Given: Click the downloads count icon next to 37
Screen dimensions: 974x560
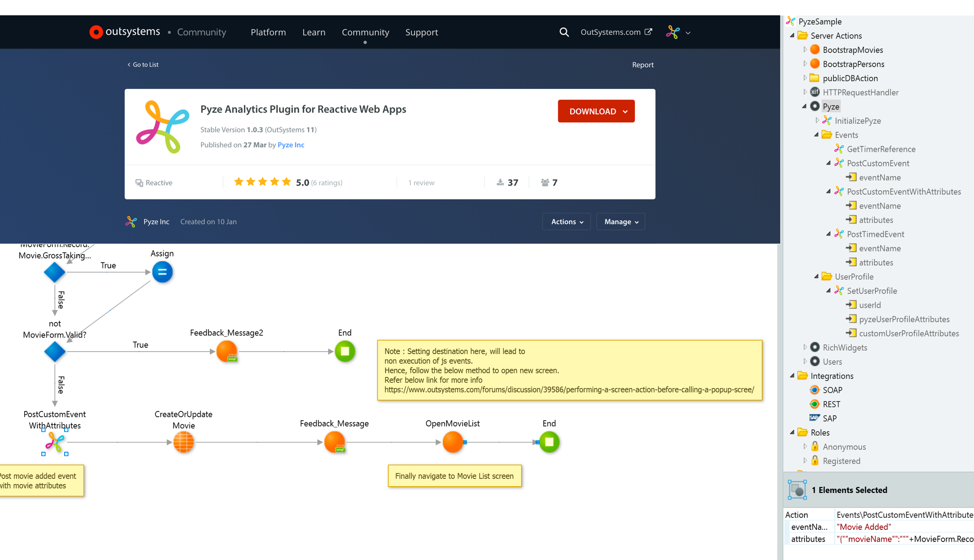Looking at the screenshot, I should [x=500, y=182].
